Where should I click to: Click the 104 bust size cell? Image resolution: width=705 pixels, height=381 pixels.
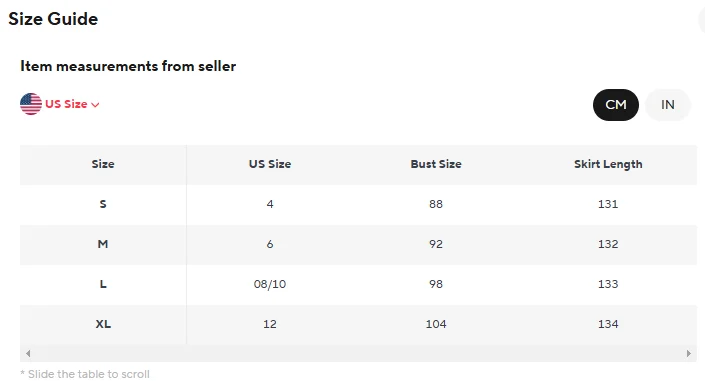tap(436, 324)
